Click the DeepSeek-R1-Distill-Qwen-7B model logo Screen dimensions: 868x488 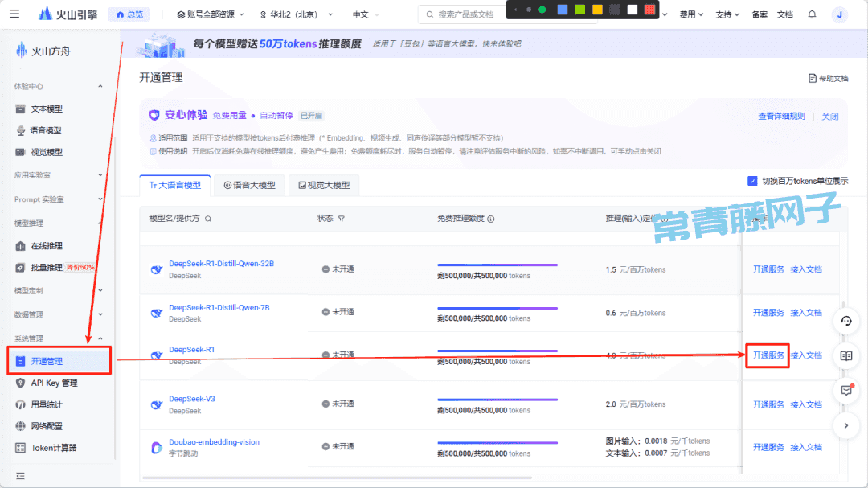coord(157,313)
